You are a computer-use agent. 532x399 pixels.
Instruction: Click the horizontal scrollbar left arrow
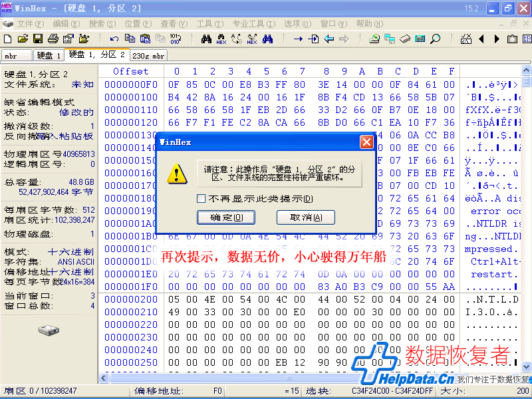[104, 378]
